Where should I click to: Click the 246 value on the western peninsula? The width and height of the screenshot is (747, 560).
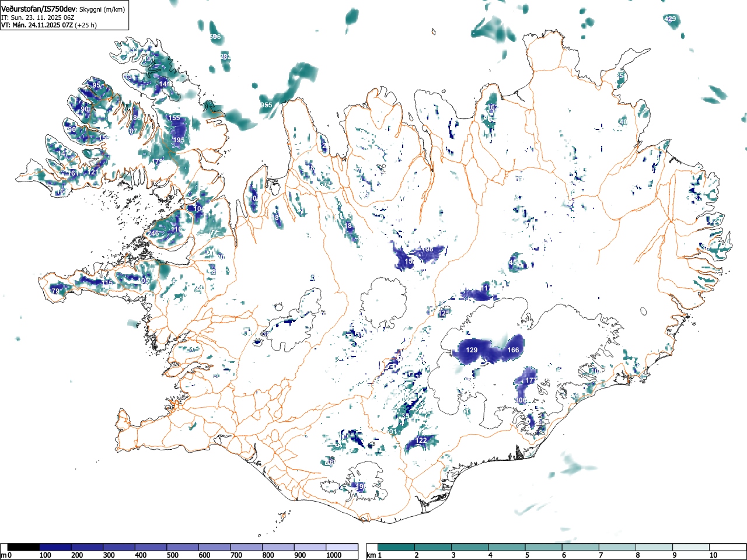[153, 233]
